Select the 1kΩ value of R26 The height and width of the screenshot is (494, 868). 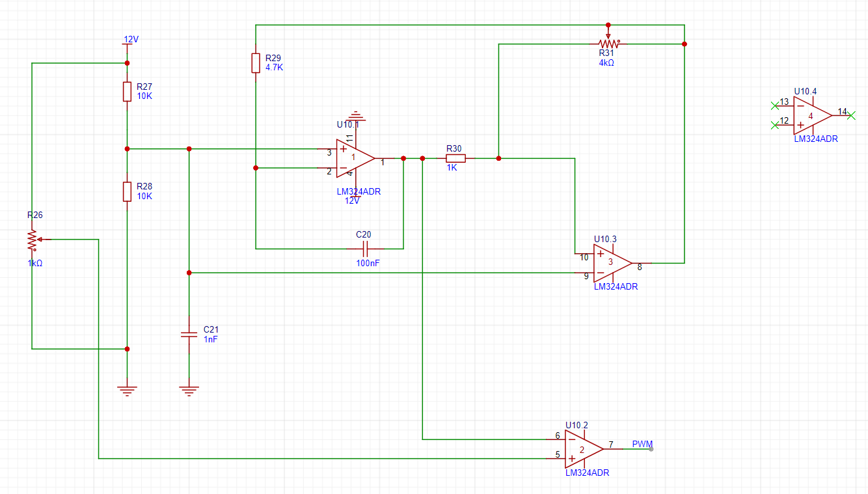[x=35, y=263]
